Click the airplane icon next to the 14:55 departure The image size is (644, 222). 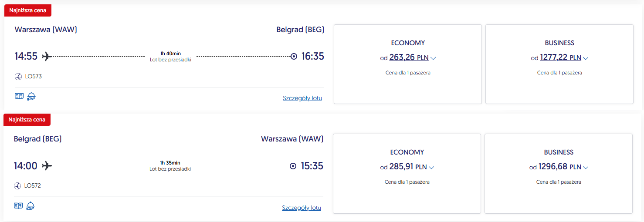click(x=47, y=56)
